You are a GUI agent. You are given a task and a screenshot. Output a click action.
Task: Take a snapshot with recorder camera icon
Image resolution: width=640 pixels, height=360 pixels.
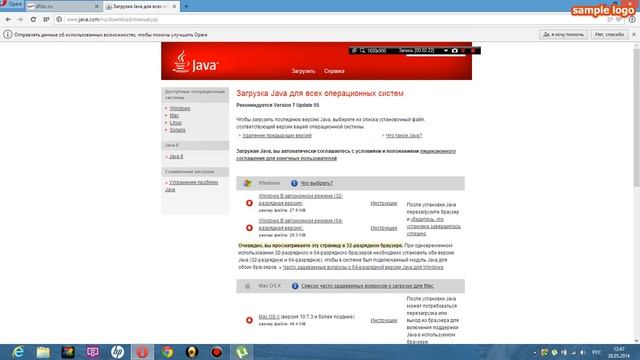(454, 51)
